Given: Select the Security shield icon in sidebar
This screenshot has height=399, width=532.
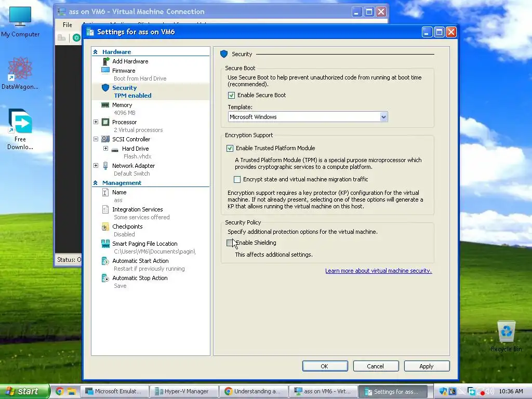Looking at the screenshot, I should click(105, 87).
